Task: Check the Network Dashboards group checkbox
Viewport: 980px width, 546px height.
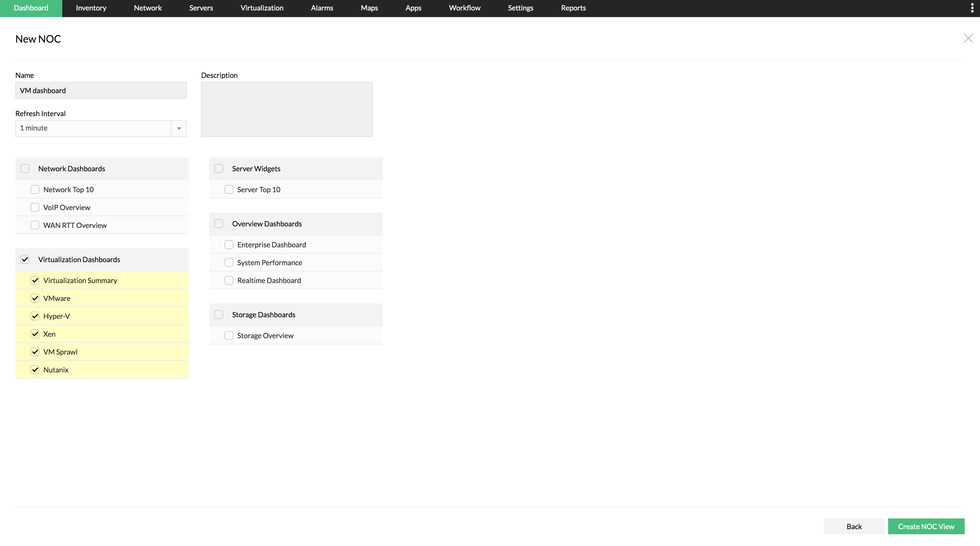Action: pyautogui.click(x=25, y=168)
